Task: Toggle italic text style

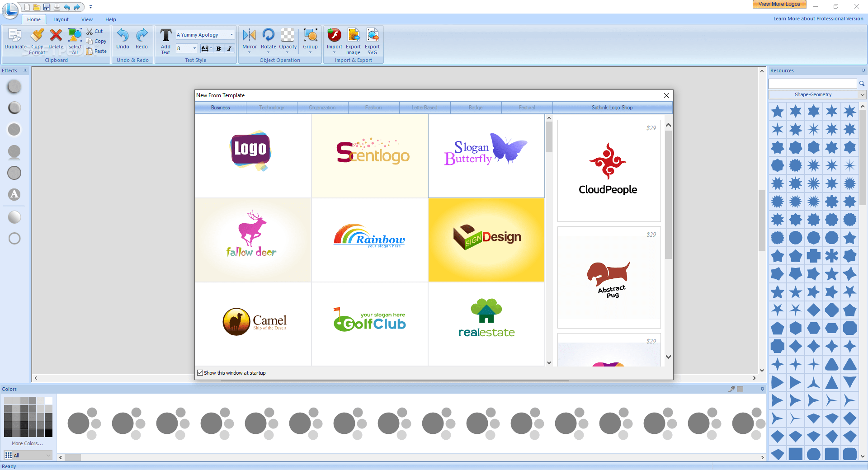Action: tap(230, 48)
